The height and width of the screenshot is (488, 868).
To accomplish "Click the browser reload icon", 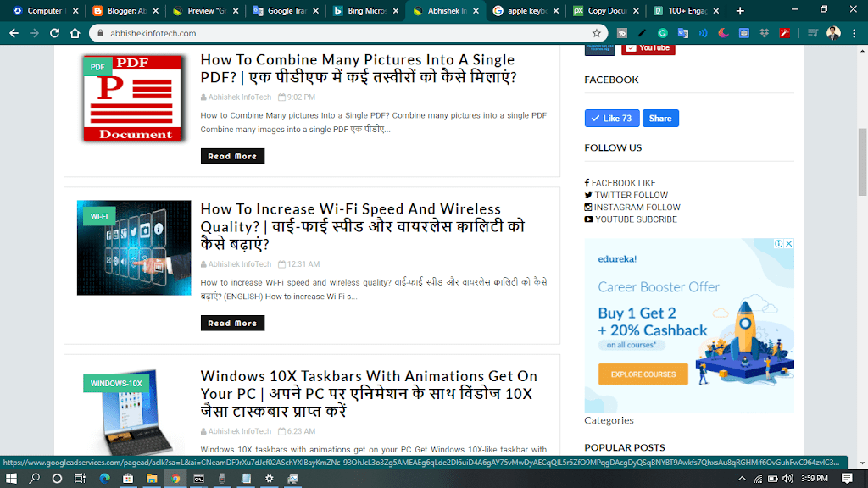I will tap(54, 33).
